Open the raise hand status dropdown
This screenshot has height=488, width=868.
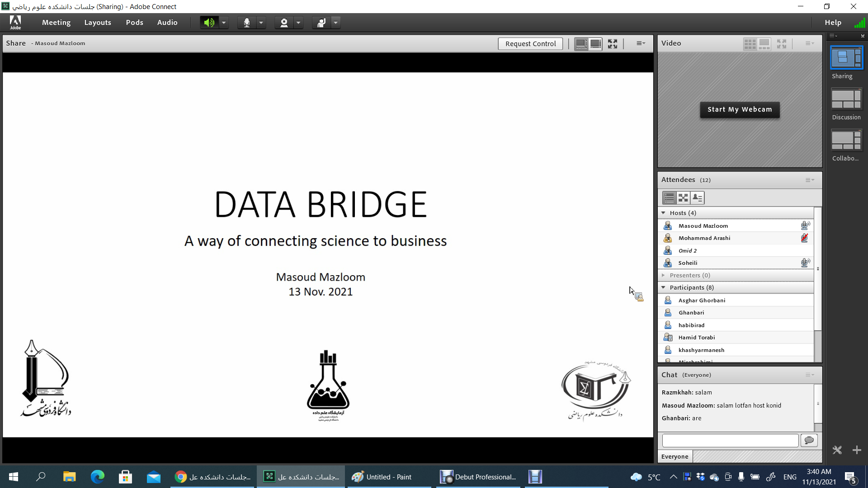click(335, 23)
